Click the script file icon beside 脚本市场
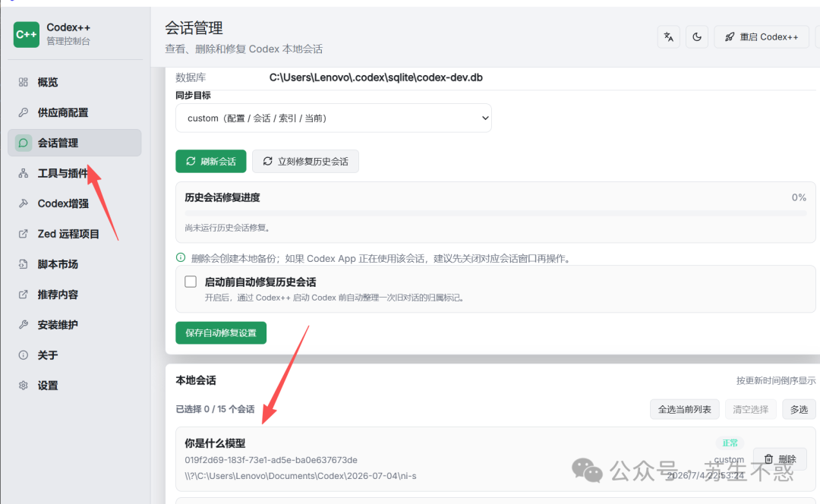Image resolution: width=820 pixels, height=504 pixels. click(x=23, y=264)
